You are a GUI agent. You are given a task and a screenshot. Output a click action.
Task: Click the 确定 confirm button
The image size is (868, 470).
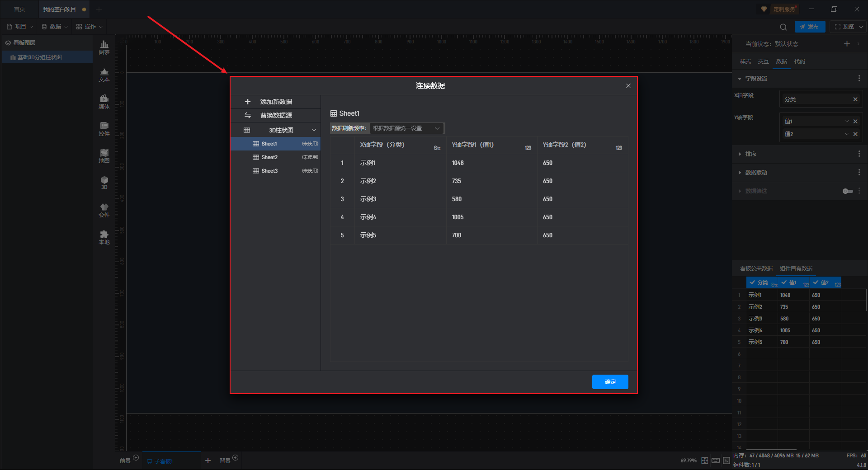pos(610,382)
